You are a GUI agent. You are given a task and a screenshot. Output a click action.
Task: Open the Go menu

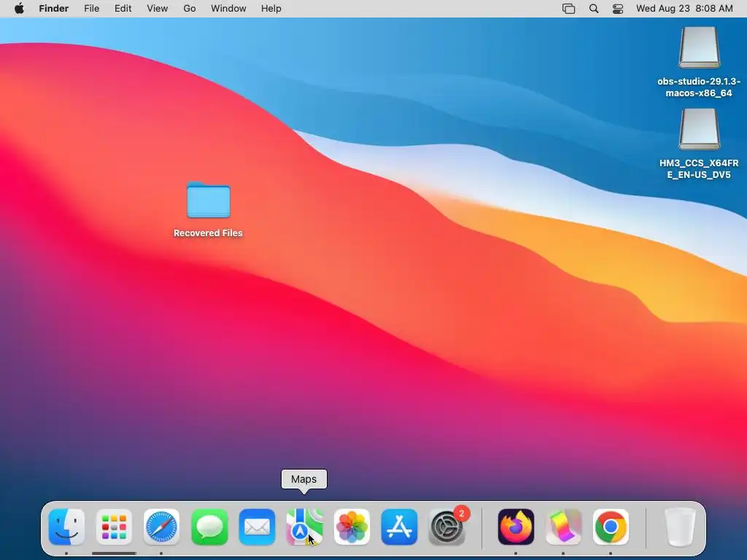[x=190, y=9]
